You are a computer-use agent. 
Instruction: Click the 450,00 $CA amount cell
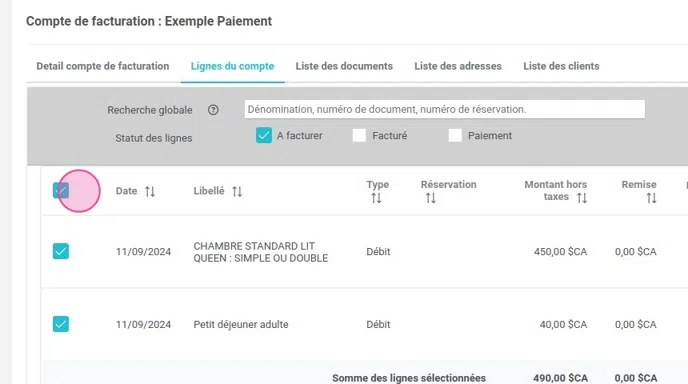click(560, 252)
